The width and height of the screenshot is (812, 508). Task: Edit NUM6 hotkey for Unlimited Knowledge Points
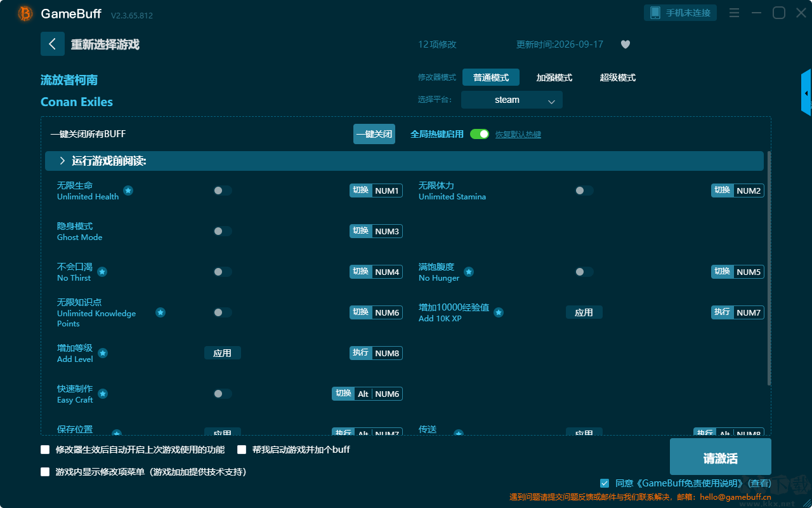pos(376,312)
